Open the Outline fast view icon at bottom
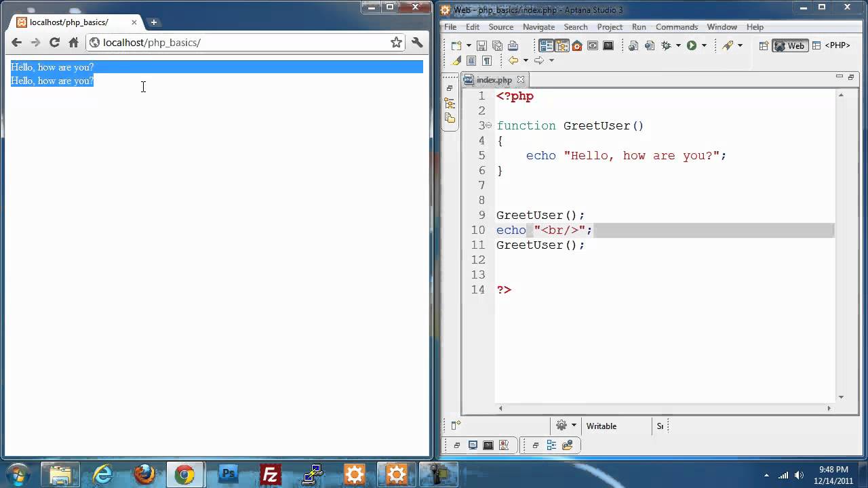The height and width of the screenshot is (488, 868). (x=551, y=445)
